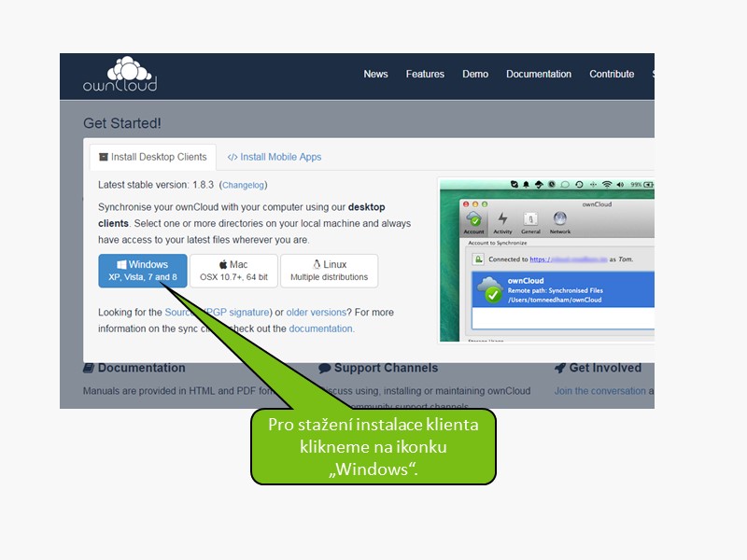This screenshot has height=560, width=747.
Task: Download the Mac OSX client
Action: [x=233, y=271]
